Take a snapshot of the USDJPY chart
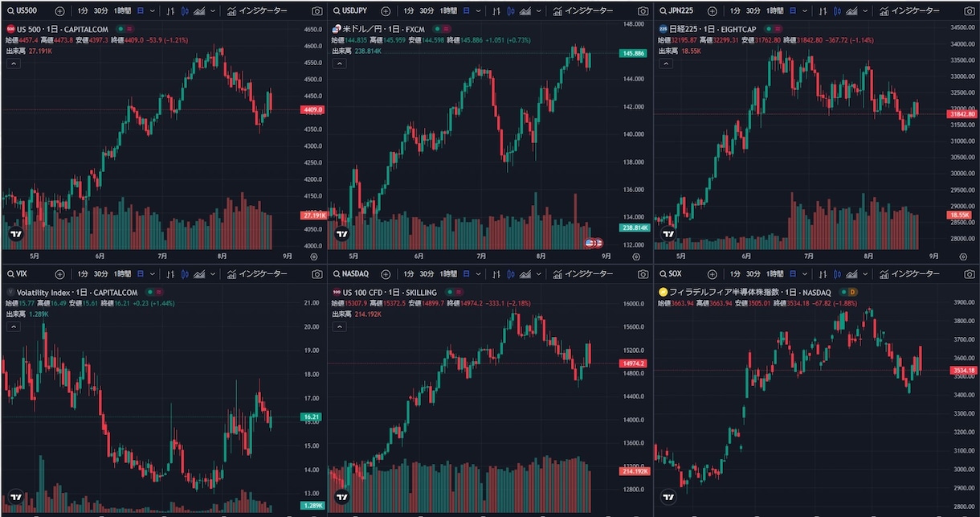 643,11
